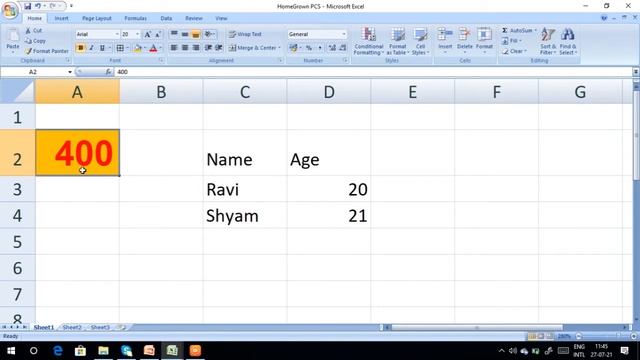Apply percent style format
The image size is (640, 360).
309,48
